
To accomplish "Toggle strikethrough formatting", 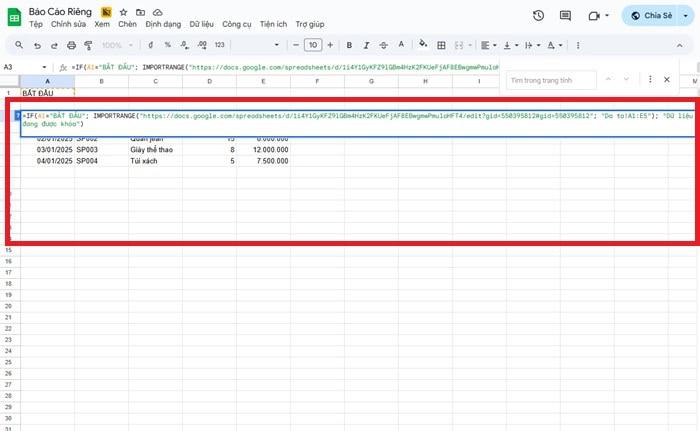I will click(385, 45).
